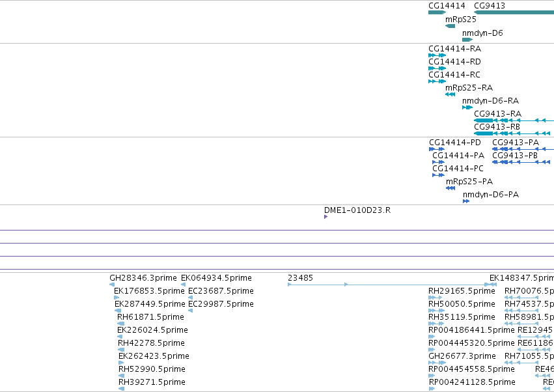Select the CG14414-RC transcript label
The image size is (554, 392).
pyautogui.click(x=454, y=75)
